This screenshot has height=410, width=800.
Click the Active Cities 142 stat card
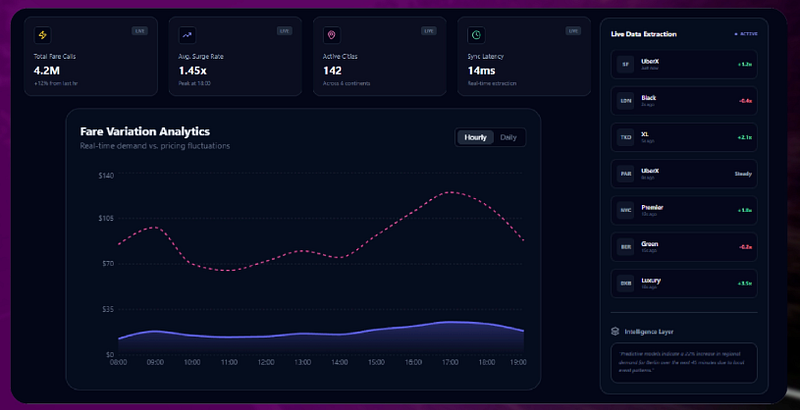coord(380,56)
